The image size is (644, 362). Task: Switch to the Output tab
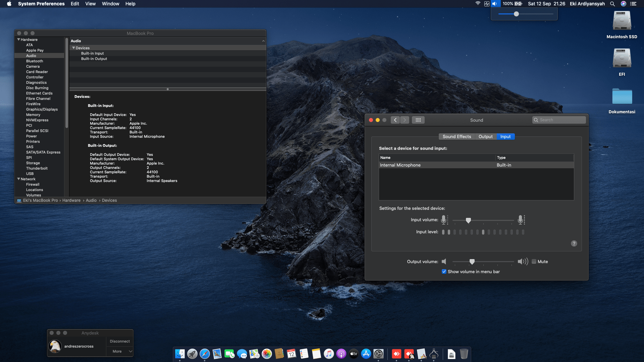point(485,137)
